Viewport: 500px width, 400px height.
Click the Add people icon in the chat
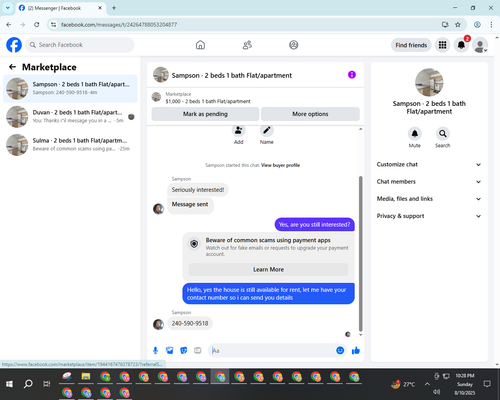point(239,131)
